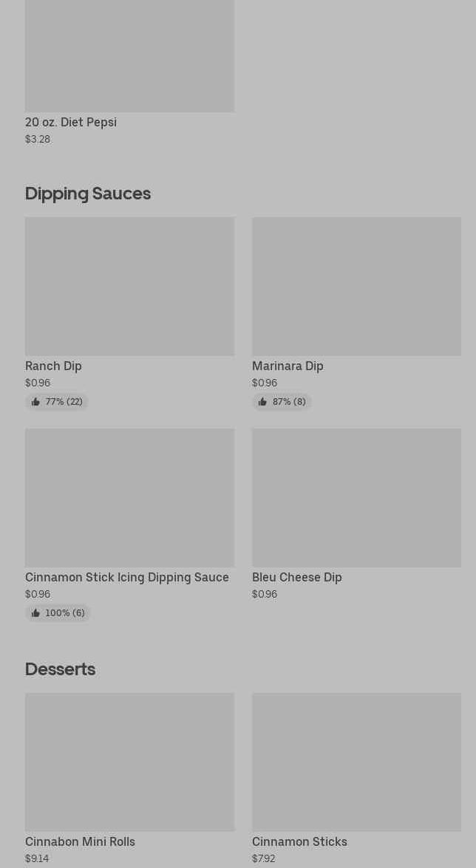Open the Cinnabon Mini Rolls image
This screenshot has height=868, width=476.
point(129,762)
